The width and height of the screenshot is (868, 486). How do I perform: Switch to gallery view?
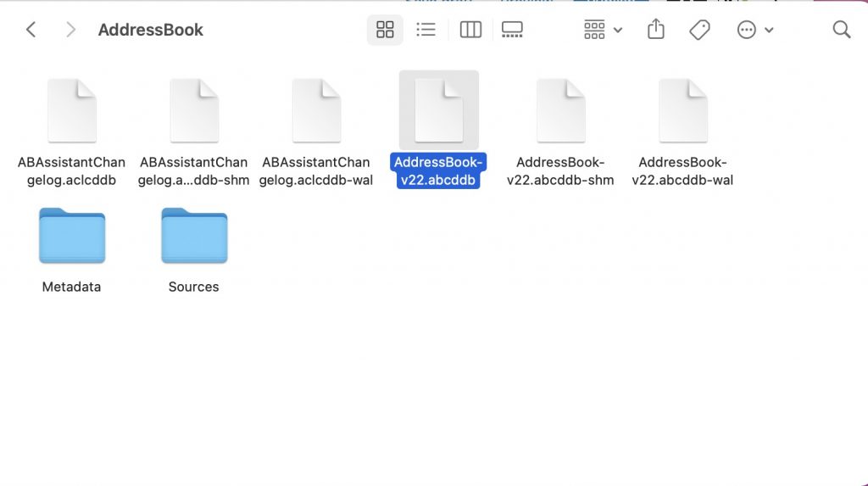tap(512, 30)
